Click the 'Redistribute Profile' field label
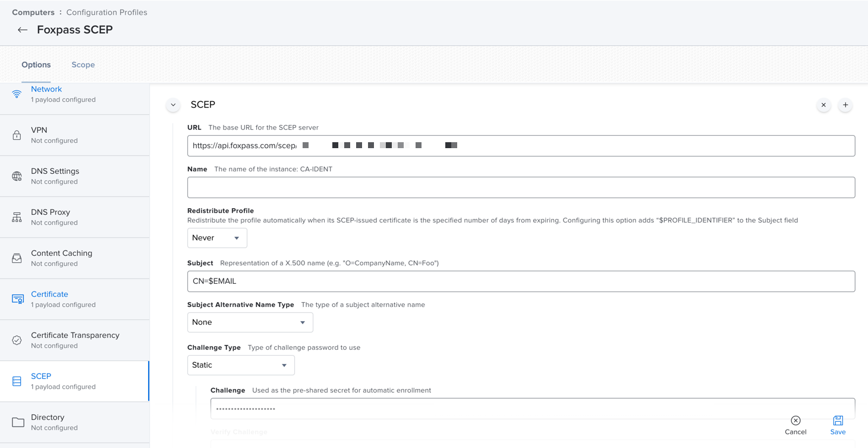Image resolution: width=868 pixels, height=448 pixels. [221, 211]
